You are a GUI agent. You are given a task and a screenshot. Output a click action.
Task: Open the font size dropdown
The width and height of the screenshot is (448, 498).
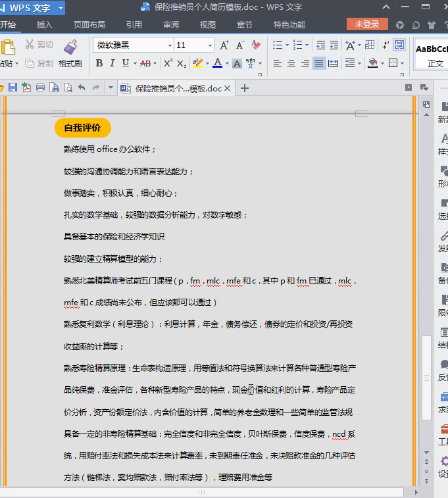click(211, 45)
